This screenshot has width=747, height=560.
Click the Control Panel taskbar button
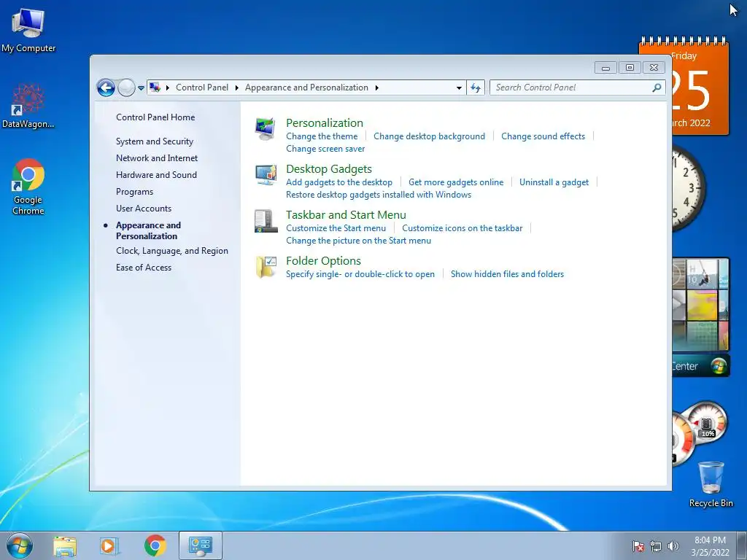pos(201,545)
